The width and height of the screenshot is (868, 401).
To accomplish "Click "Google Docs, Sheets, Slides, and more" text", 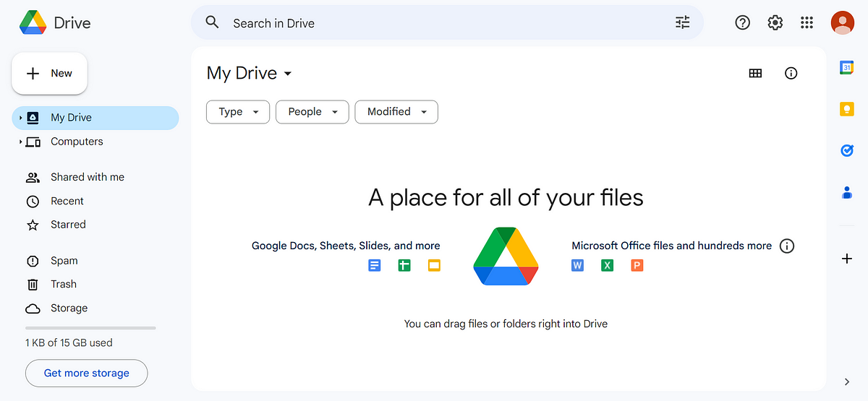I will (346, 246).
